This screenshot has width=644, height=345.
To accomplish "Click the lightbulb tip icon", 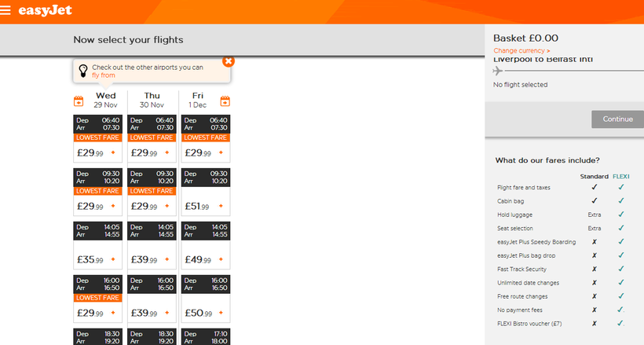I will pyautogui.click(x=83, y=72).
